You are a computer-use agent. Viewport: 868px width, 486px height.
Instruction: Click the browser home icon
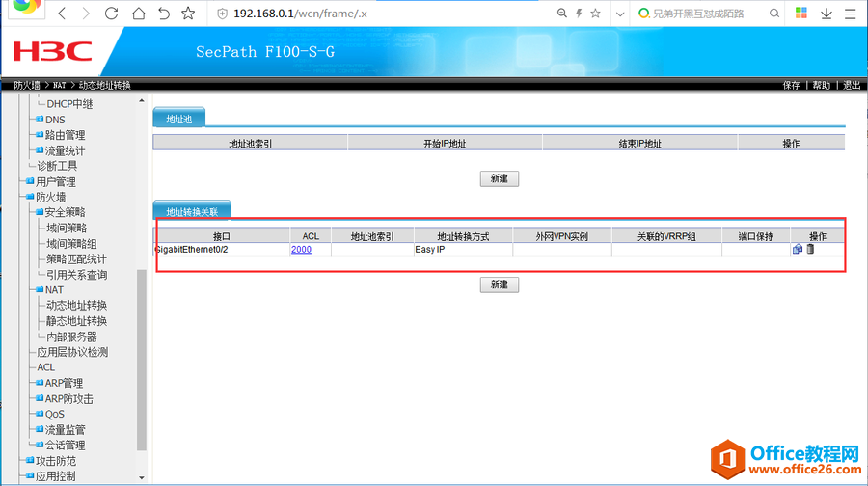(x=137, y=13)
